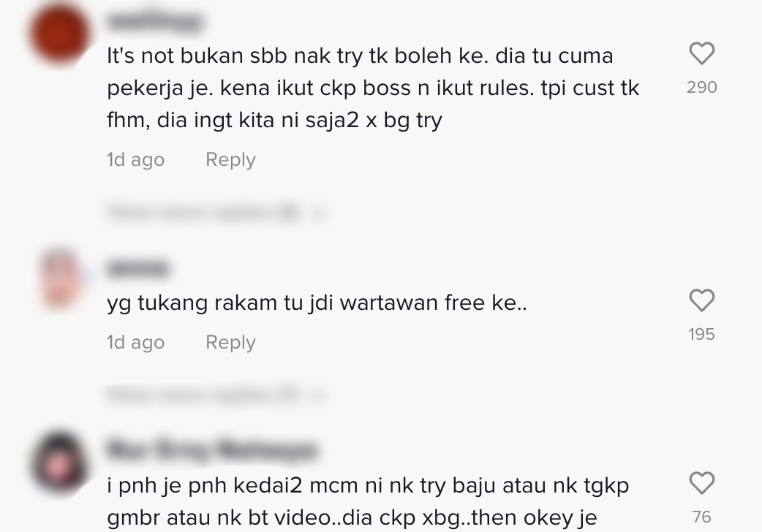Open third commenter's dark avatar
This screenshot has height=532, width=762.
(60, 462)
